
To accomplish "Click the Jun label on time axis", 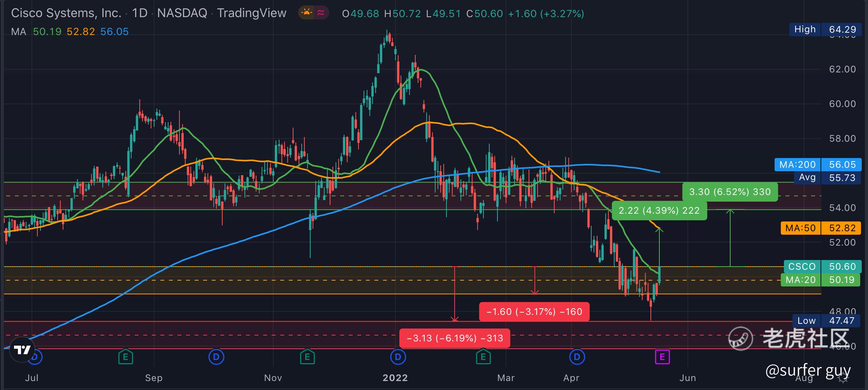I will click(x=687, y=378).
